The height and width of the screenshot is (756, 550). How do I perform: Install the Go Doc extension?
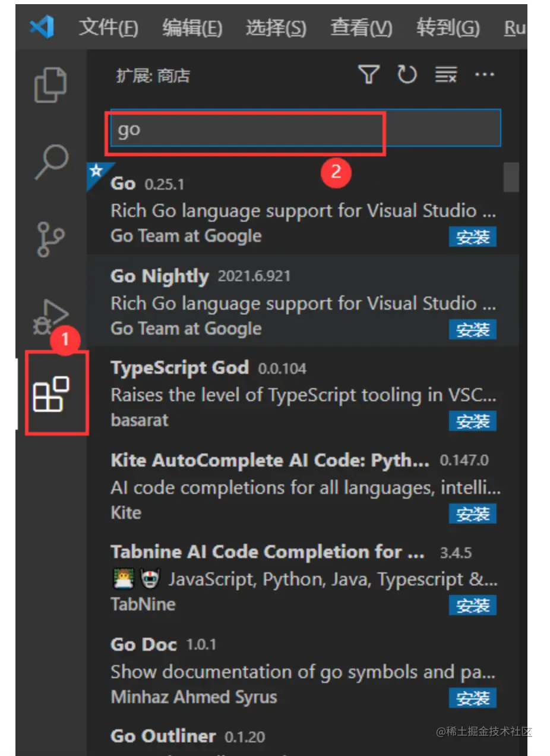pos(473,698)
